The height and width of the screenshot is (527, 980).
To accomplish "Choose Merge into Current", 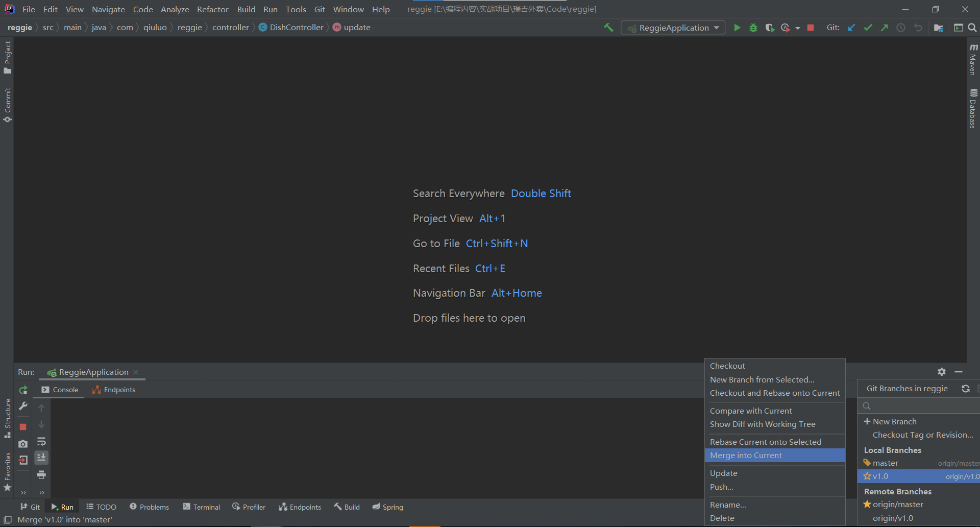I will (x=775, y=456).
